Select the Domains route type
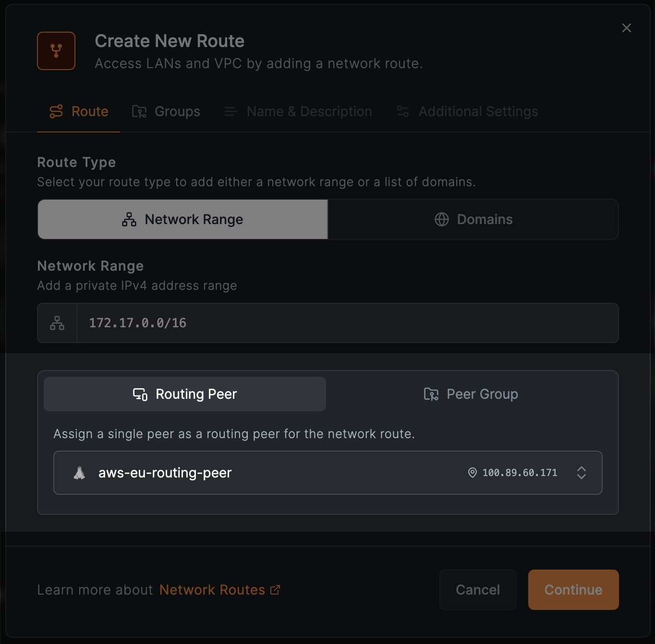The image size is (655, 644). pyautogui.click(x=473, y=219)
